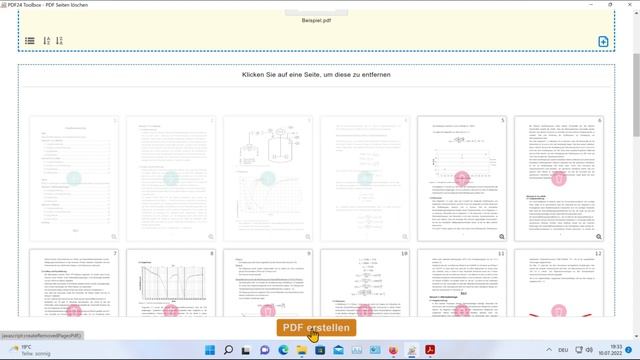
Task: Click the Beispiel.pdf file name
Action: 316,20
